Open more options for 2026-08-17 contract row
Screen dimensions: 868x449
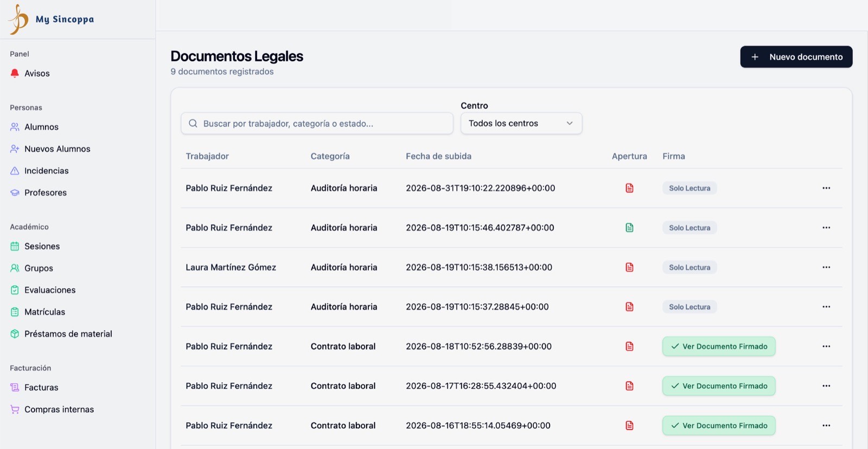tap(826, 386)
